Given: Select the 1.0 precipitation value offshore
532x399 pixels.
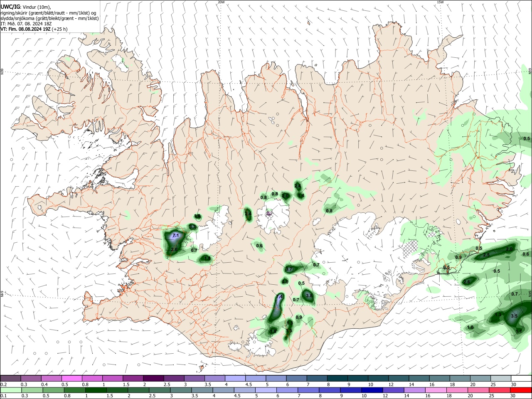Looking at the screenshot, I should pyautogui.click(x=470, y=328).
